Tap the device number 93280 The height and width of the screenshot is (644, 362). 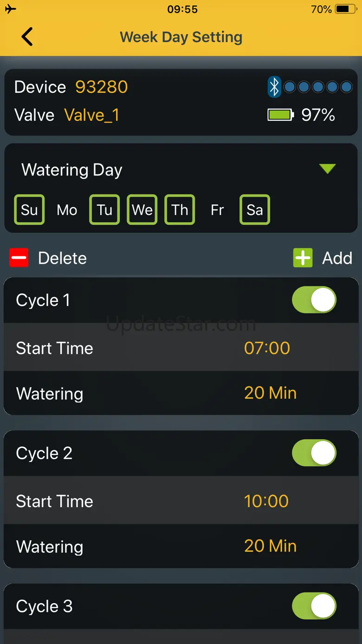(102, 87)
